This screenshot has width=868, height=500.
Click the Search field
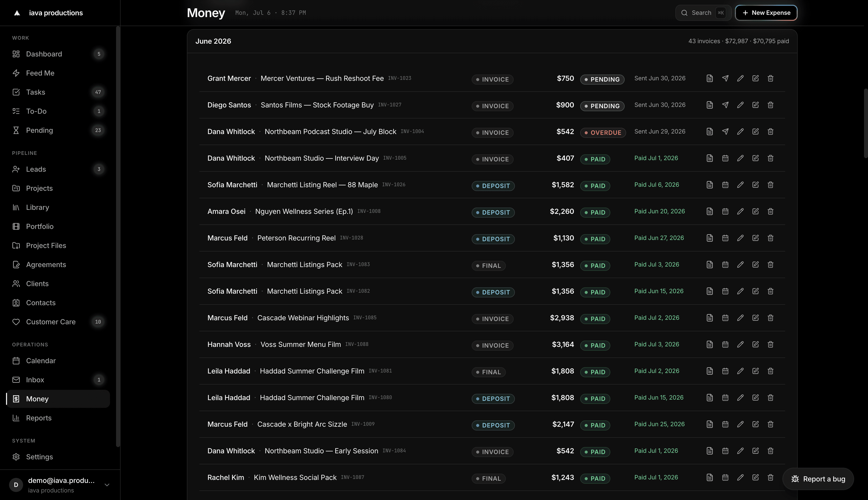point(703,13)
